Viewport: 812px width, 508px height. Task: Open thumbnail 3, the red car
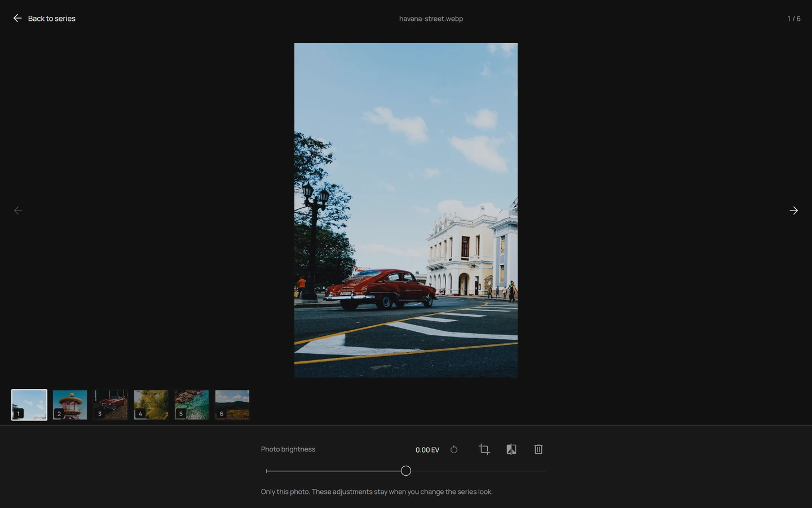[111, 405]
